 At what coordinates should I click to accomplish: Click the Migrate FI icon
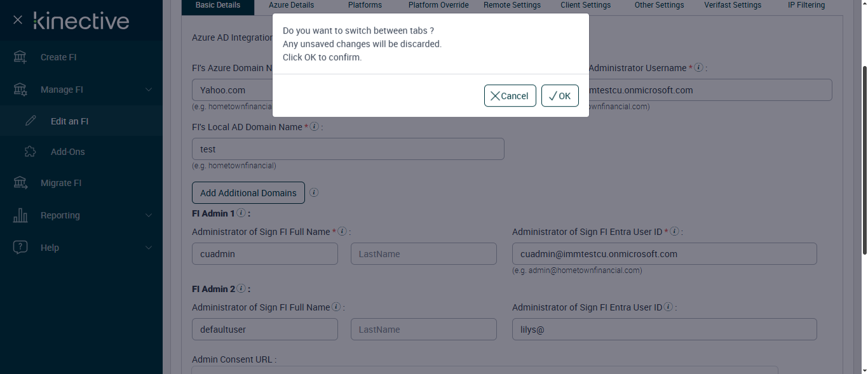[20, 183]
